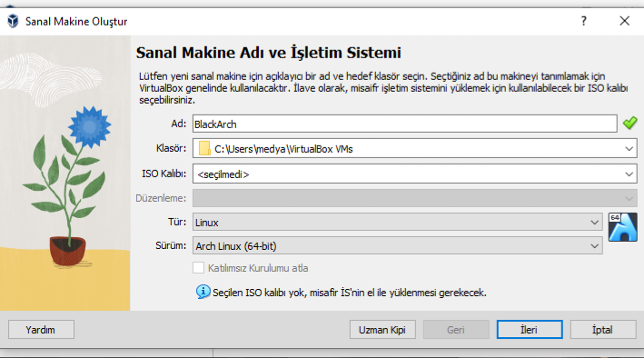Click the 'Sanal Makine Oluştur' window title text
The height and width of the screenshot is (358, 644).
coord(76,22)
